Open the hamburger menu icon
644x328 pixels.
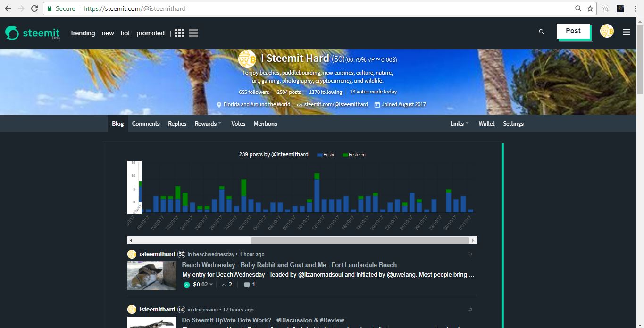pyautogui.click(x=627, y=32)
